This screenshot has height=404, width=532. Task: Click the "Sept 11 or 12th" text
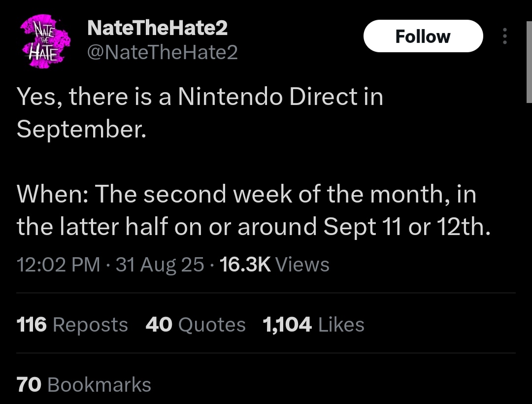(407, 227)
